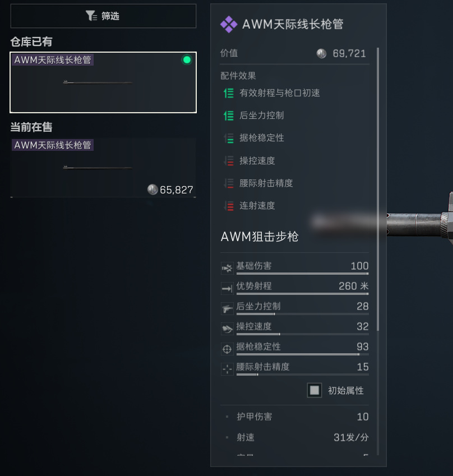Image resolution: width=453 pixels, height=476 pixels.
Task: Click the 优势射程 range arrow icon
Action: 227,288
